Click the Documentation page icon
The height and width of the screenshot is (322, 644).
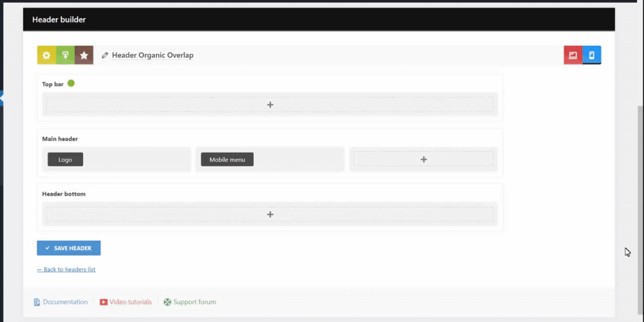37,302
